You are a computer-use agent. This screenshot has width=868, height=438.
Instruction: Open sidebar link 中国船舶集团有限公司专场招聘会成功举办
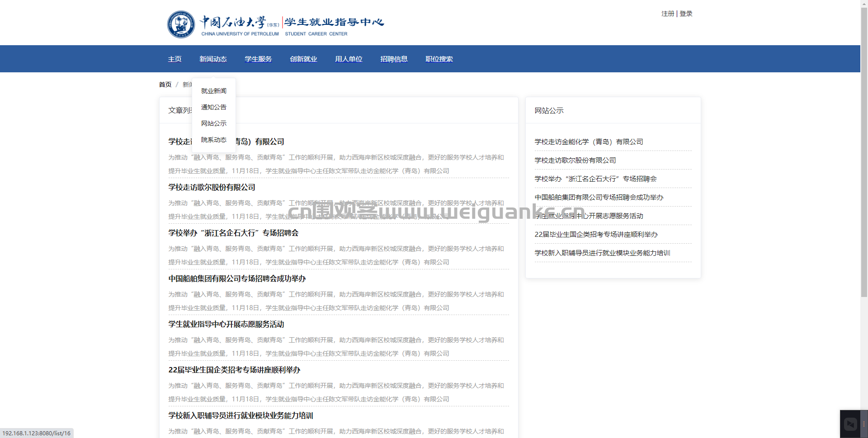(599, 198)
